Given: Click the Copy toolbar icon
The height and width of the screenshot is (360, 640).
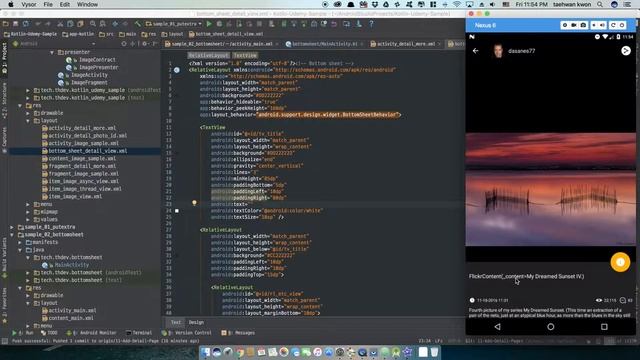Looking at the screenshot, I should point(70,24).
